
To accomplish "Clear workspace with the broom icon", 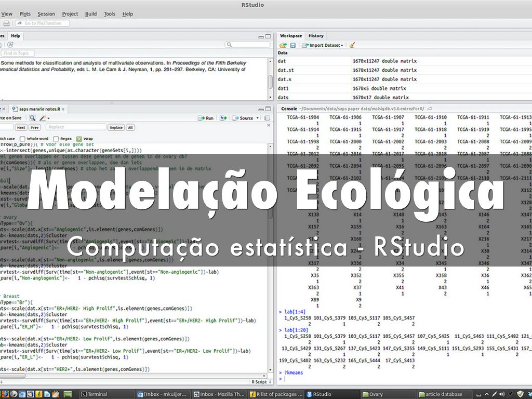I will (x=352, y=45).
